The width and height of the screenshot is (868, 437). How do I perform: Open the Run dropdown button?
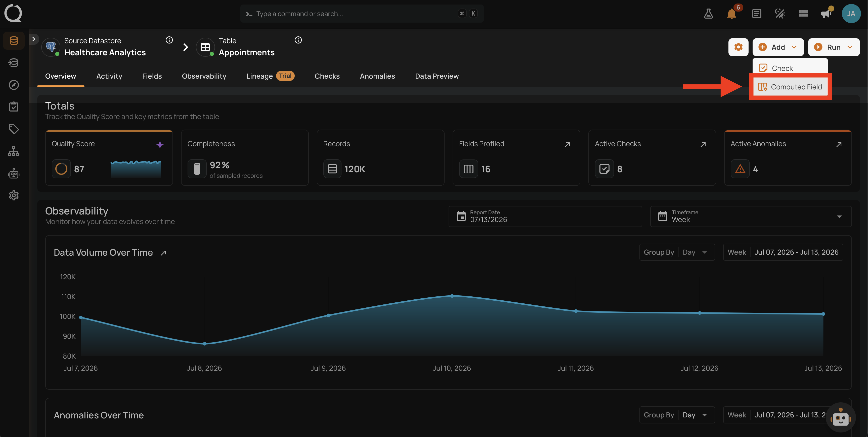[x=834, y=47]
